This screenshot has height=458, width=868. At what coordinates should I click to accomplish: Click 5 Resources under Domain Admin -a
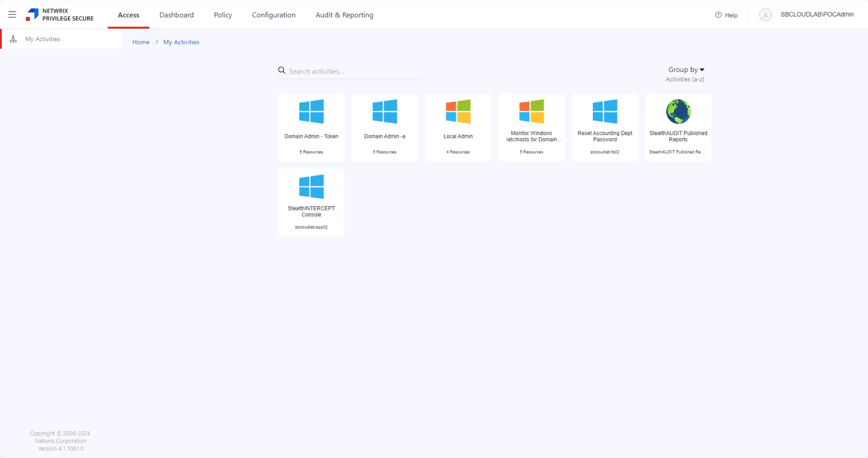tap(385, 152)
